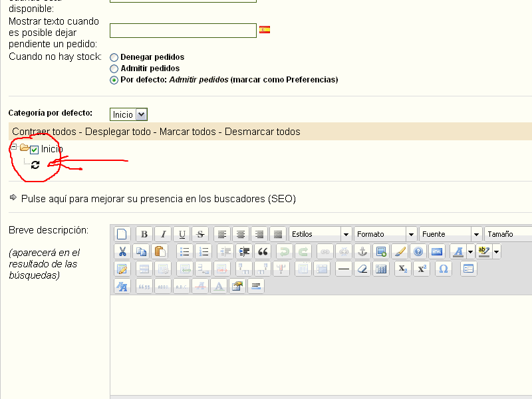This screenshot has width=532, height=399.
Task: Insert an image using the image icon
Action: coord(381,251)
